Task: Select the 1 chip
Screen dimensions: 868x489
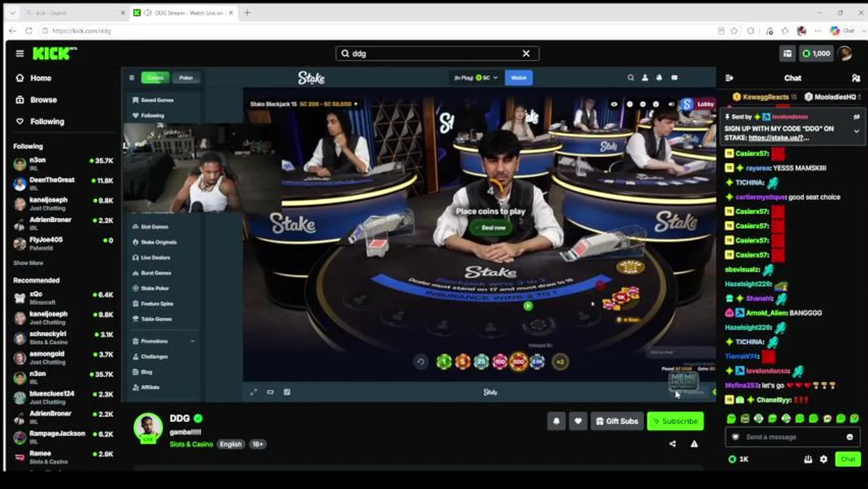Action: pyautogui.click(x=444, y=362)
